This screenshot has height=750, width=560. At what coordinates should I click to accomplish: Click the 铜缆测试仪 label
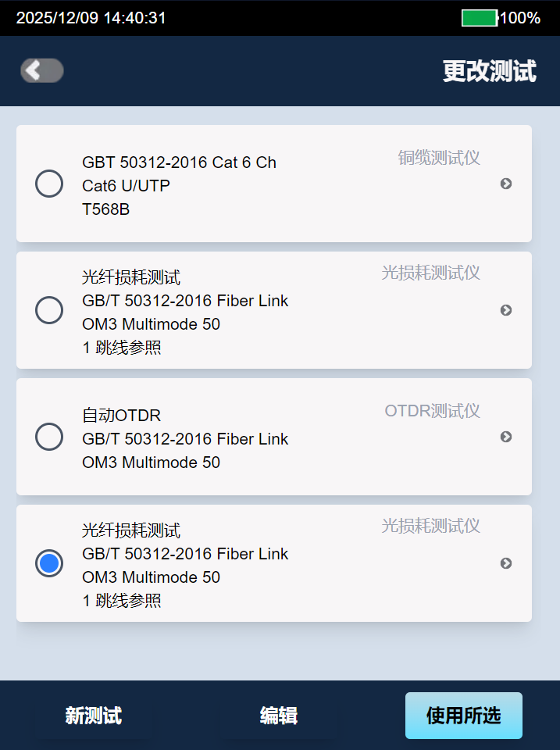coord(439,158)
